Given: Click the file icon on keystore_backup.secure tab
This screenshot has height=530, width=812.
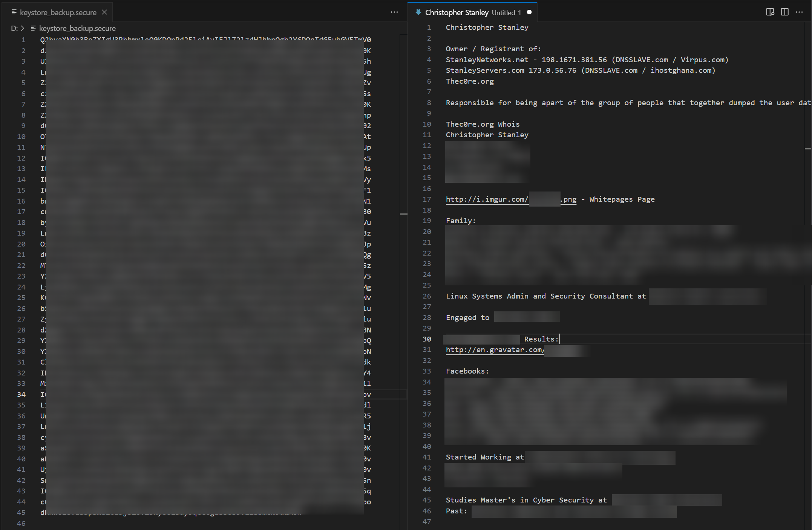Looking at the screenshot, I should [14, 12].
